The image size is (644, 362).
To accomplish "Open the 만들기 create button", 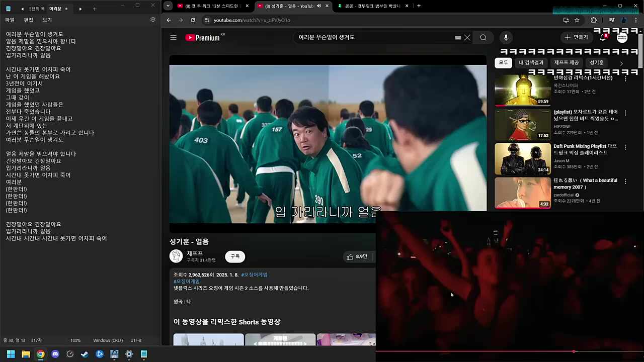I will pyautogui.click(x=576, y=38).
